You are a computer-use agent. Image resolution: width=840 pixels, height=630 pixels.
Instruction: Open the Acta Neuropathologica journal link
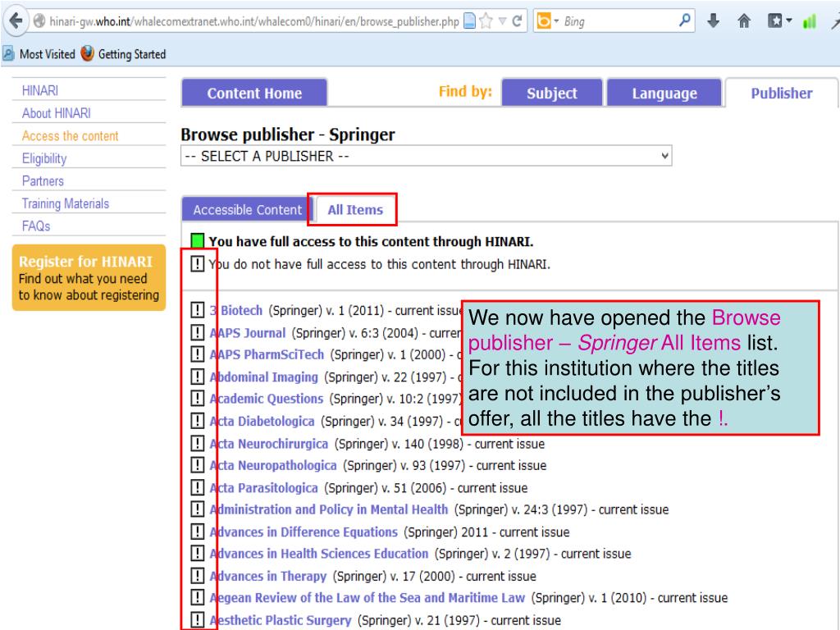273,465
